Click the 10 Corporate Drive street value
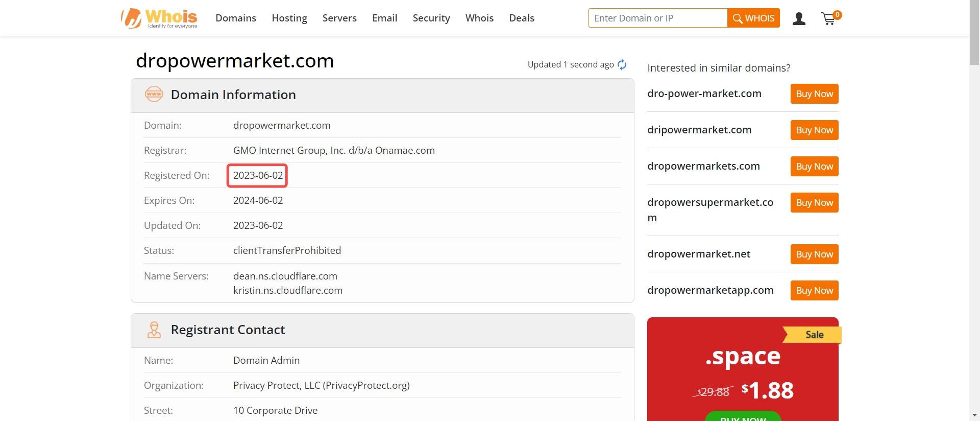Viewport: 980px width, 421px height. click(x=275, y=410)
